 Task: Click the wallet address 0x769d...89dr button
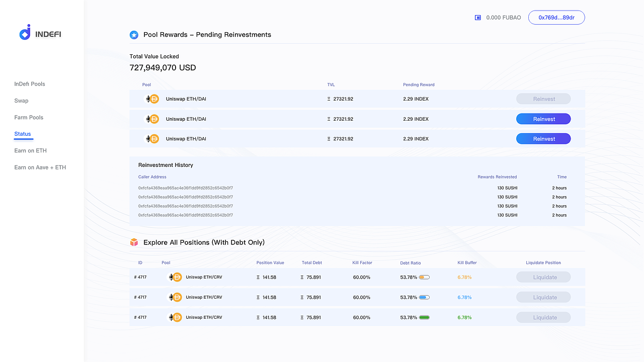556,18
